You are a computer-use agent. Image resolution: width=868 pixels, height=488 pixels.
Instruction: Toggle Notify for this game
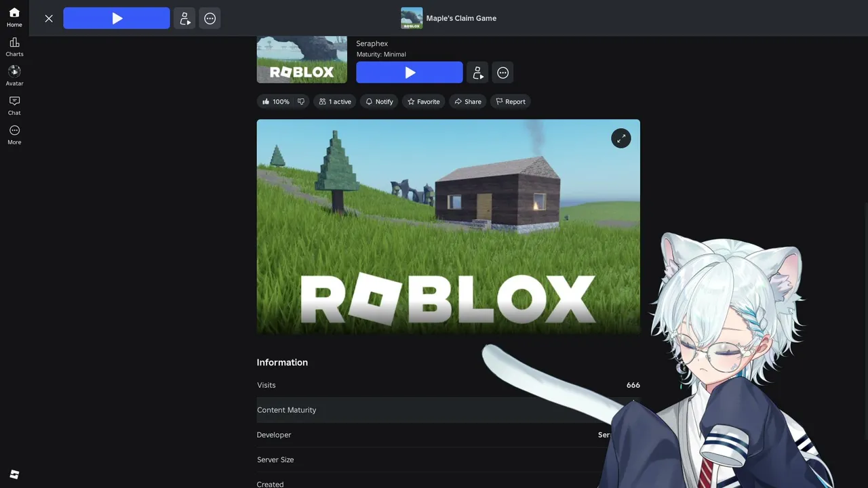379,102
